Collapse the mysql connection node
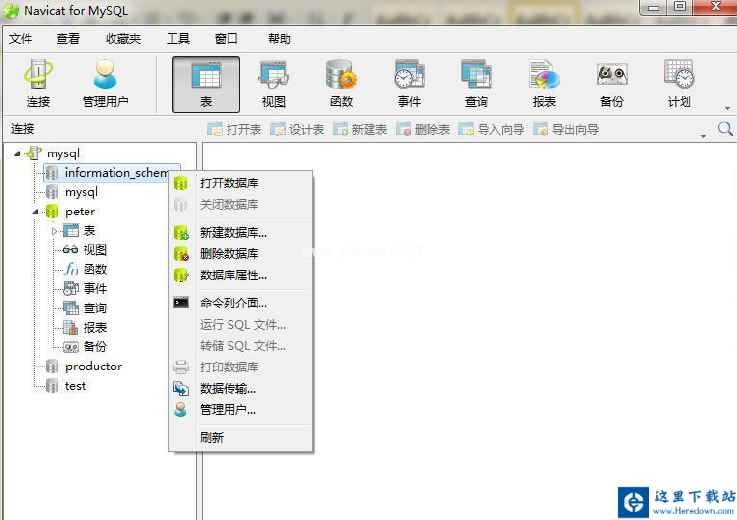The image size is (737, 520). pos(17,153)
